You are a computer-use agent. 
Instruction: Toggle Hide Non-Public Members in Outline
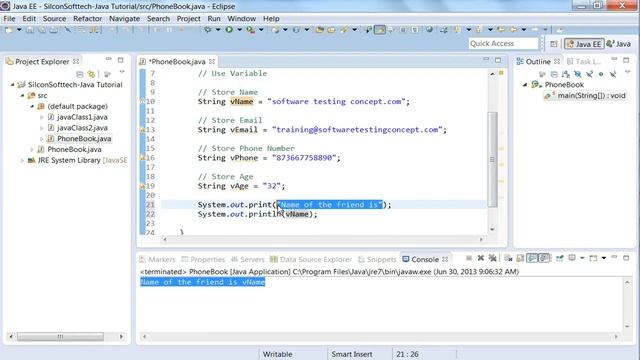click(x=601, y=74)
